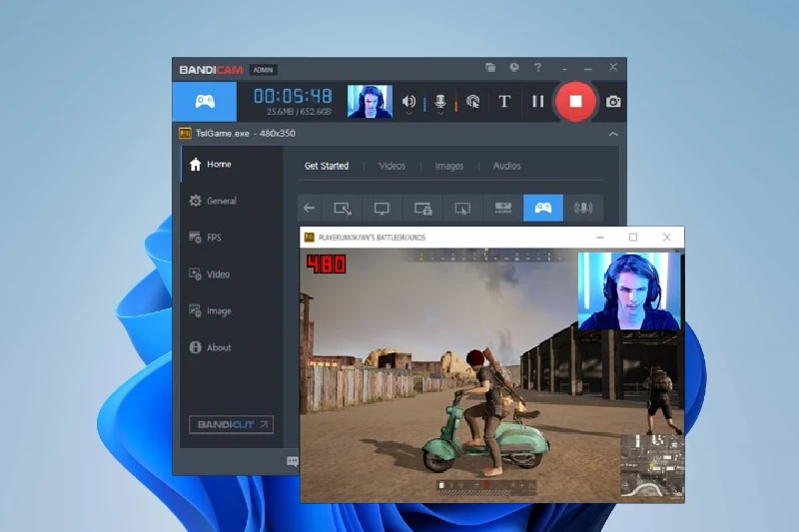Take a screenshot with camera icon
Viewport: 799px width, 532px height.
click(613, 102)
